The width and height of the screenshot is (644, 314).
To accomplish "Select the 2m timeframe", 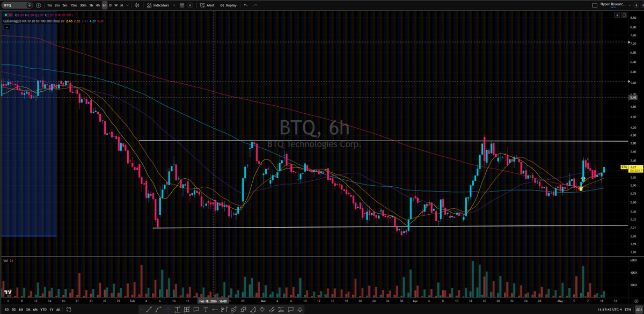I will coord(57,5).
